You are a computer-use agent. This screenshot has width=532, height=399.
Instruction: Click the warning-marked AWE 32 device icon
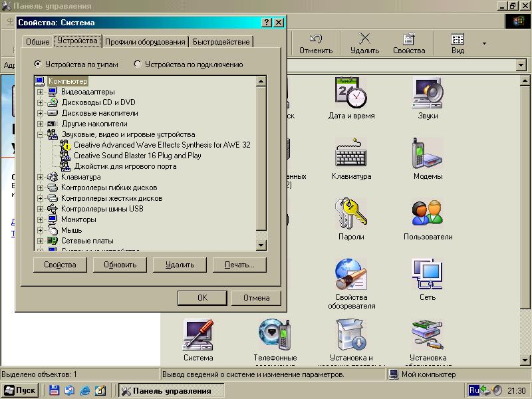[65, 145]
